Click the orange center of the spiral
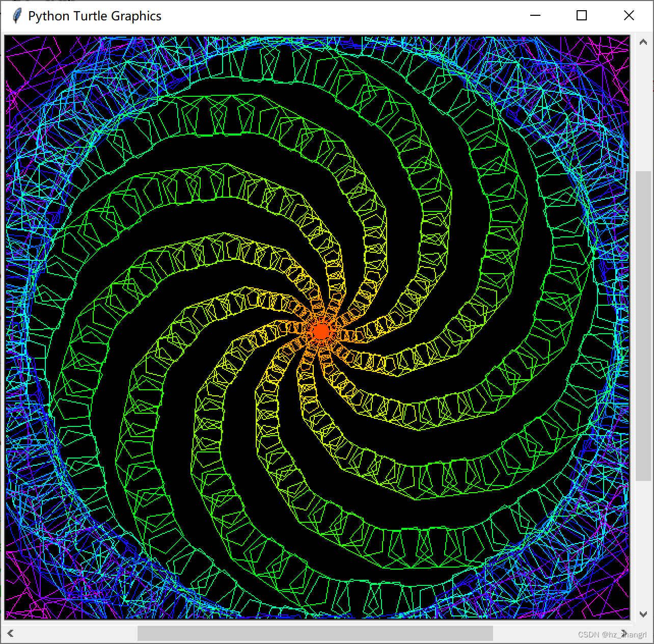The width and height of the screenshot is (654, 644). click(x=321, y=332)
